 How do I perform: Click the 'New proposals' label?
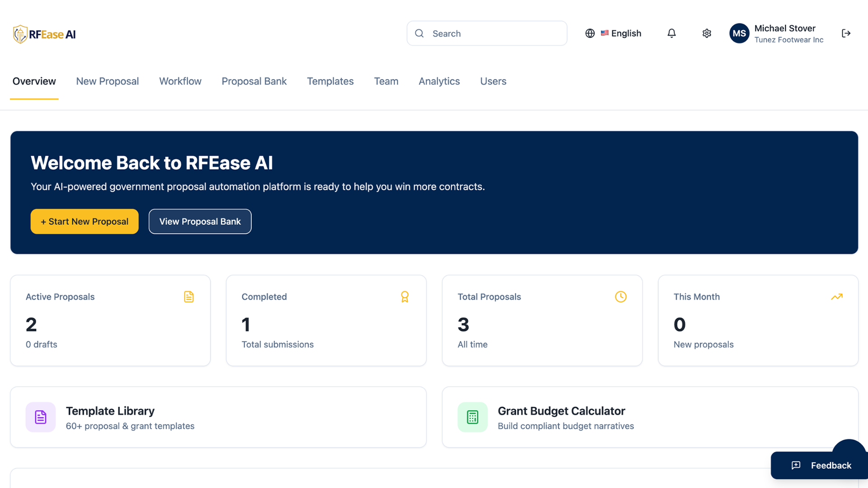pos(703,344)
